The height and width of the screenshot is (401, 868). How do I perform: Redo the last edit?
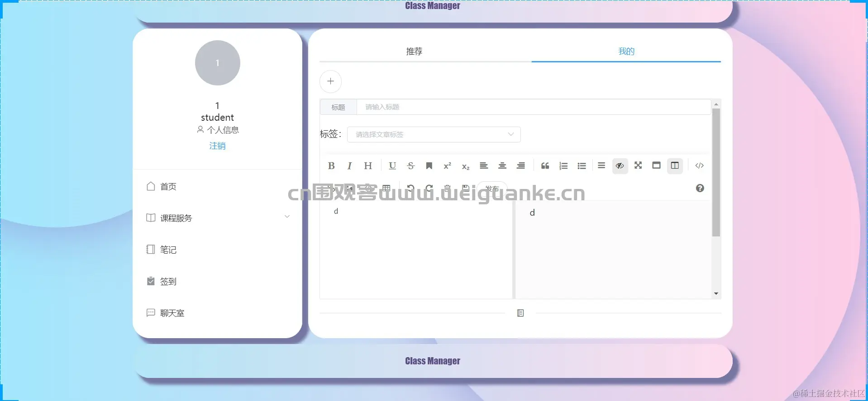429,188
